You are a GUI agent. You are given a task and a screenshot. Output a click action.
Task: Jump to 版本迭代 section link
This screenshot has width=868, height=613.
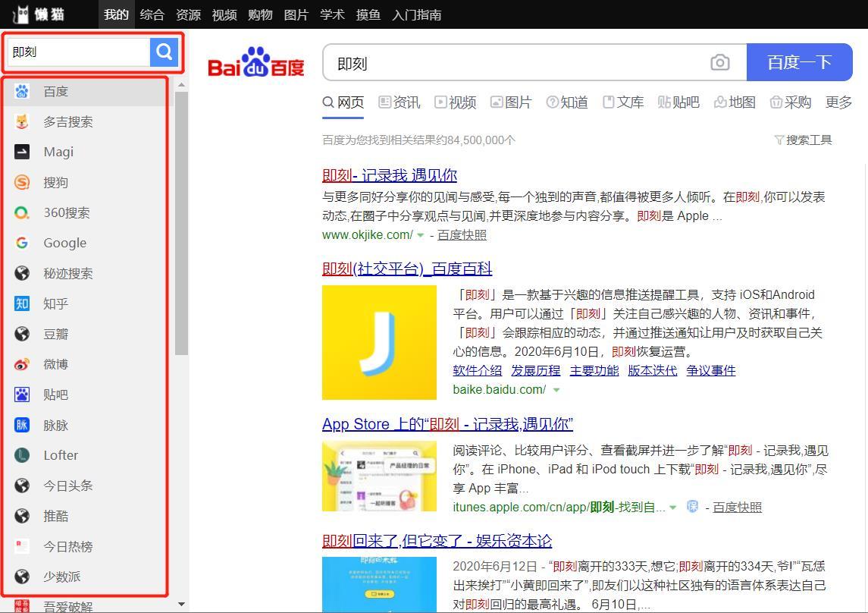point(653,370)
